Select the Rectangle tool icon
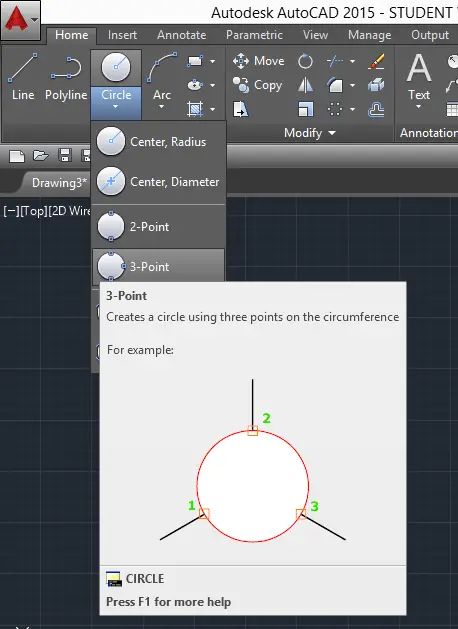458x629 pixels. [195, 61]
